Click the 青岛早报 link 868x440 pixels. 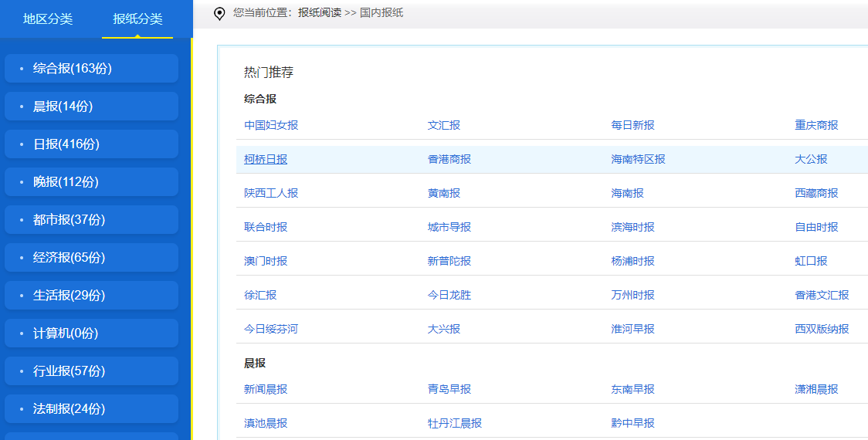point(449,389)
